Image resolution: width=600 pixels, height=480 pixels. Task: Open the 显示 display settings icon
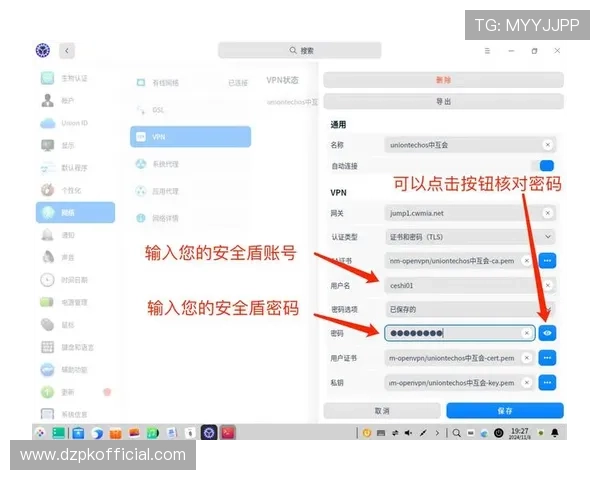(47, 145)
